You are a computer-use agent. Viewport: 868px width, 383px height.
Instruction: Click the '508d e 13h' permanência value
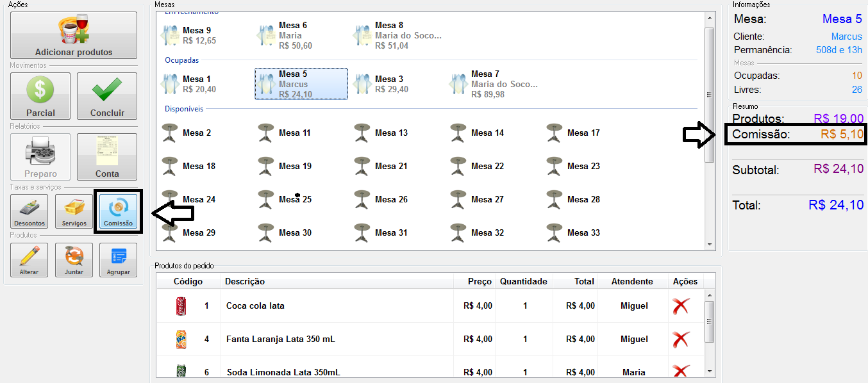point(840,50)
